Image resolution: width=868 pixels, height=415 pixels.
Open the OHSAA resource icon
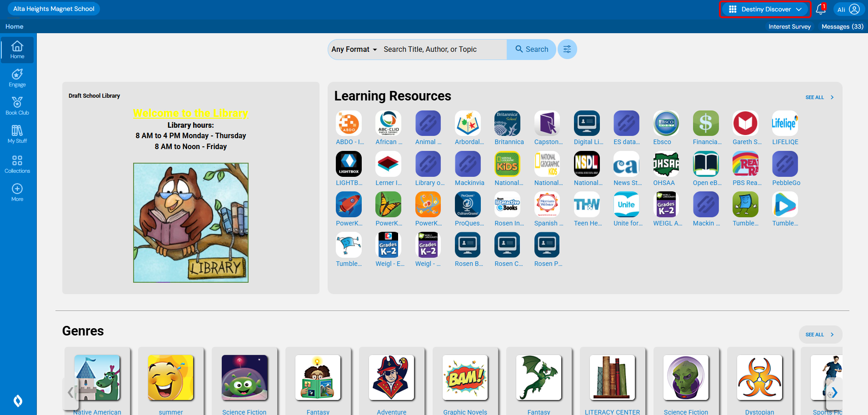[666, 164]
